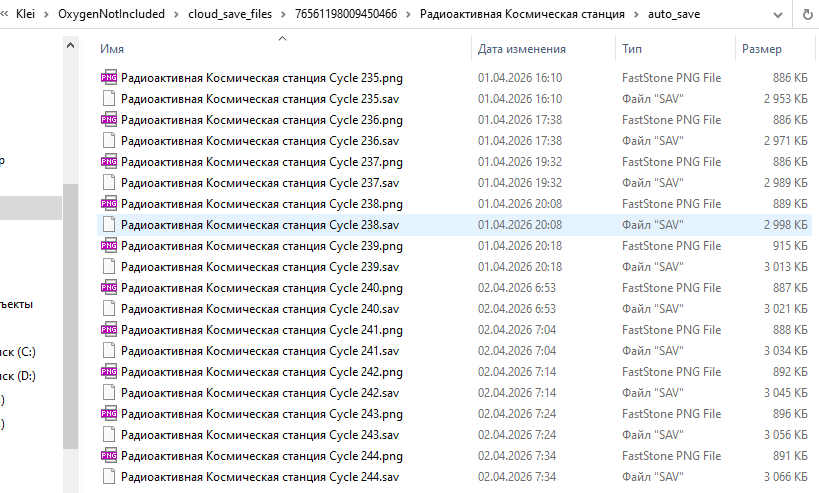
Task: Open the address bar history dropdown arrow
Action: tap(778, 15)
